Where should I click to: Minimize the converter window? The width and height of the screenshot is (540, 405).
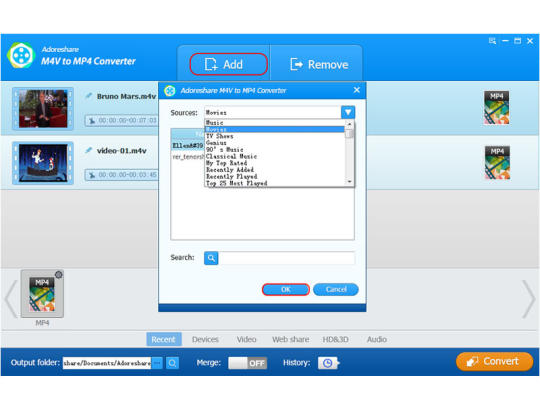(x=505, y=41)
